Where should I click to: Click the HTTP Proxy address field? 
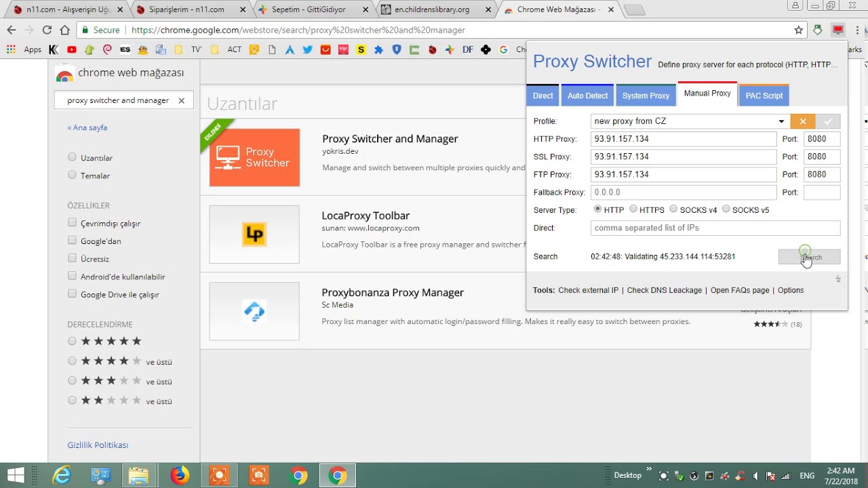pos(684,139)
